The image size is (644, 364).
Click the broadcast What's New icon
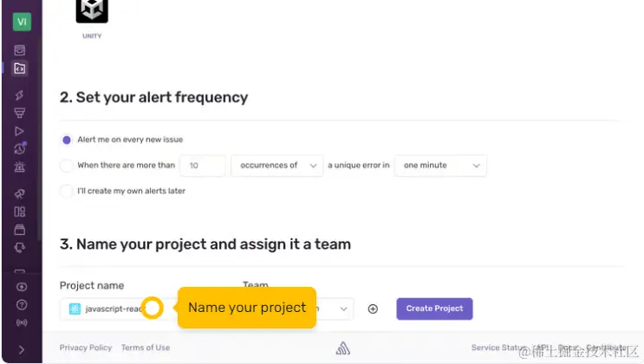[22, 322]
